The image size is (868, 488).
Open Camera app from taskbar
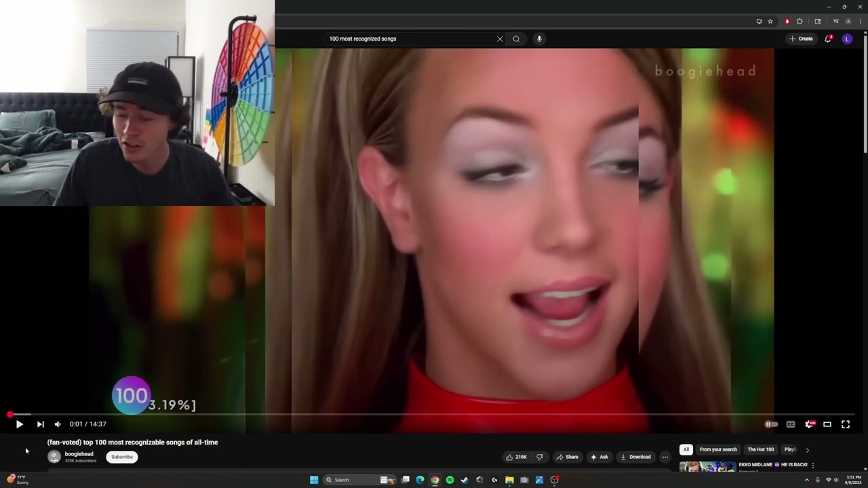524,480
